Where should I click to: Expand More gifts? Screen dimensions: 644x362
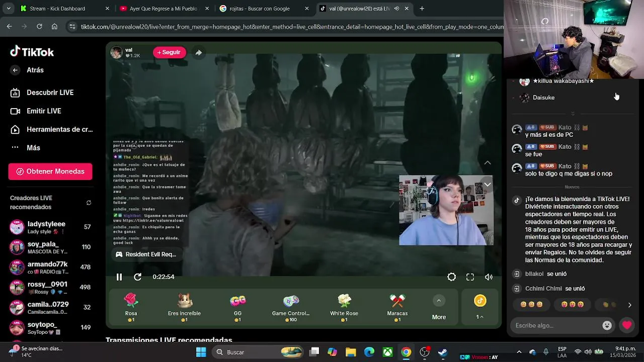[x=439, y=308]
